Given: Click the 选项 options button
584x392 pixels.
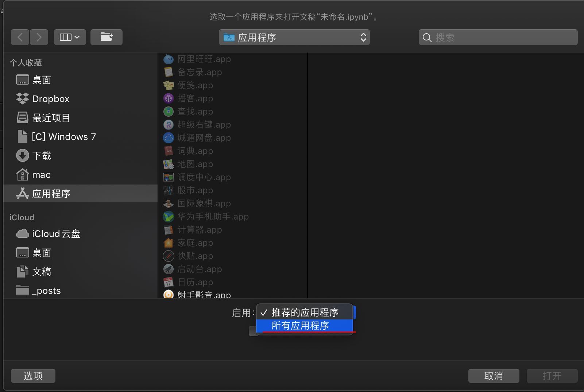Looking at the screenshot, I should (33, 376).
